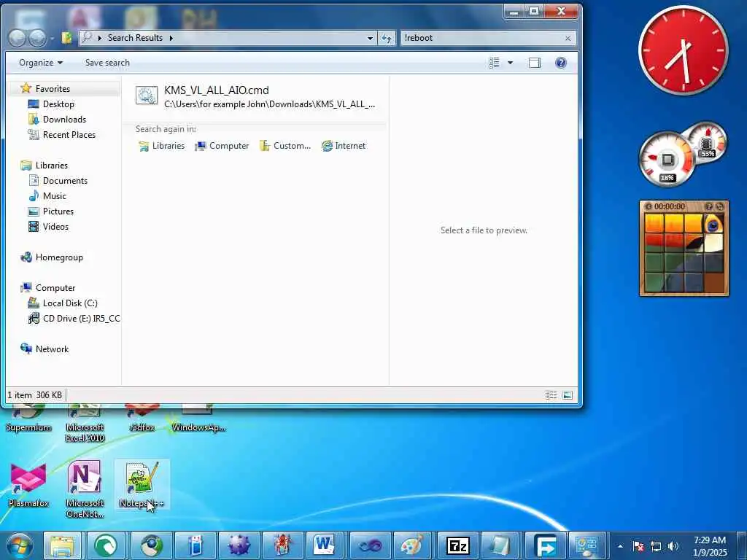Open the Pictures library
The width and height of the screenshot is (747, 560).
coord(58,211)
